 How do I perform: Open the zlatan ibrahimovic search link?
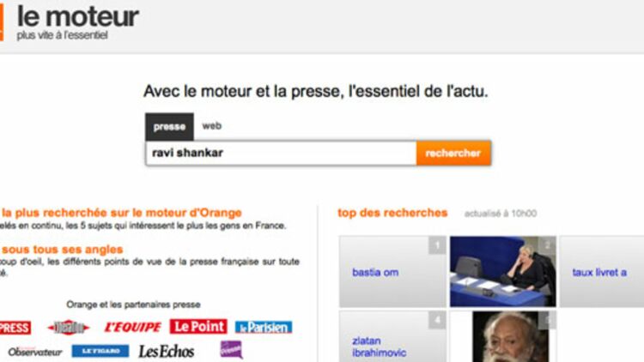[379, 347]
